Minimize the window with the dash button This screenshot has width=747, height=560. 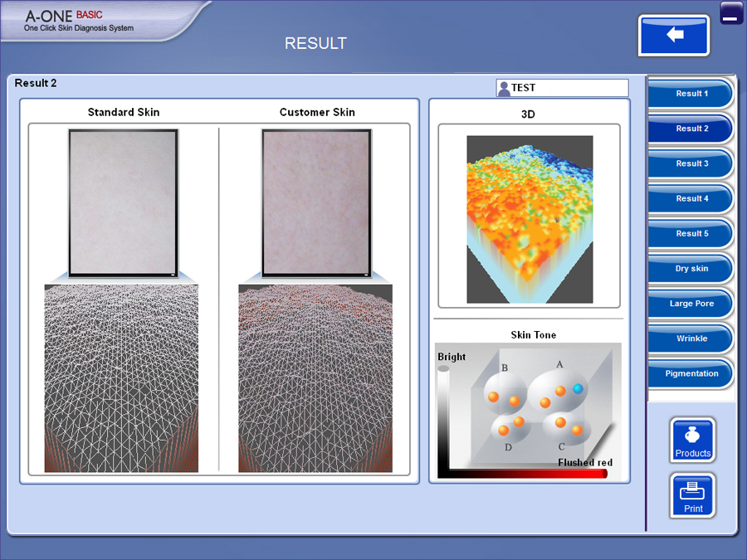pos(730,13)
